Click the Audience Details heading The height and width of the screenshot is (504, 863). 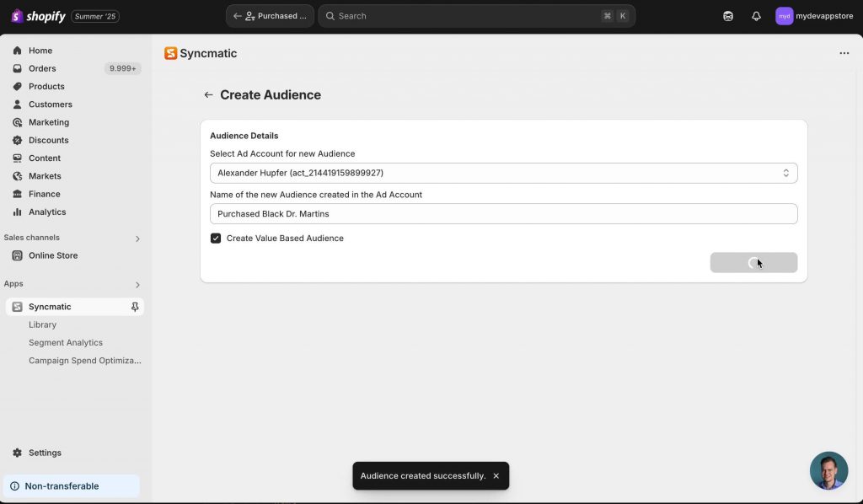click(x=244, y=136)
